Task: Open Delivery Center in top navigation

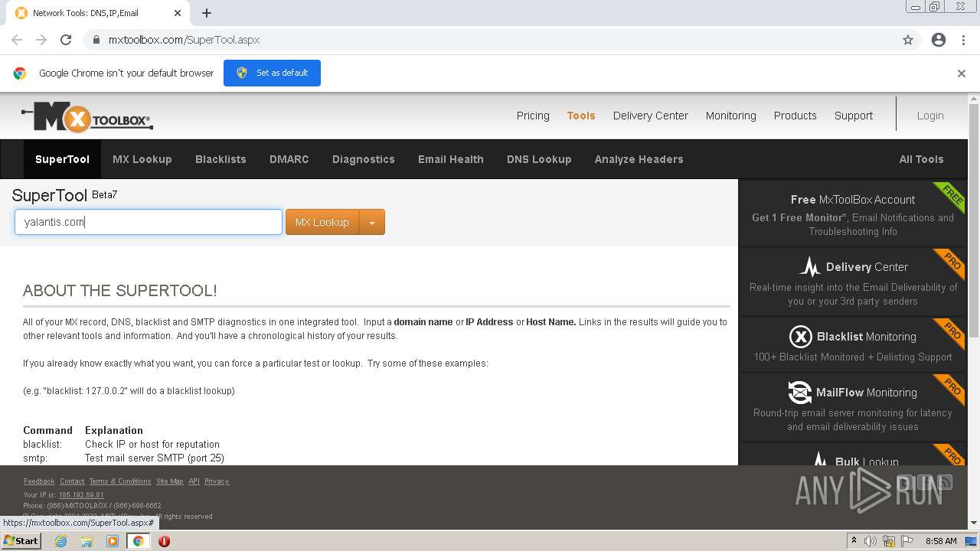Action: [651, 116]
